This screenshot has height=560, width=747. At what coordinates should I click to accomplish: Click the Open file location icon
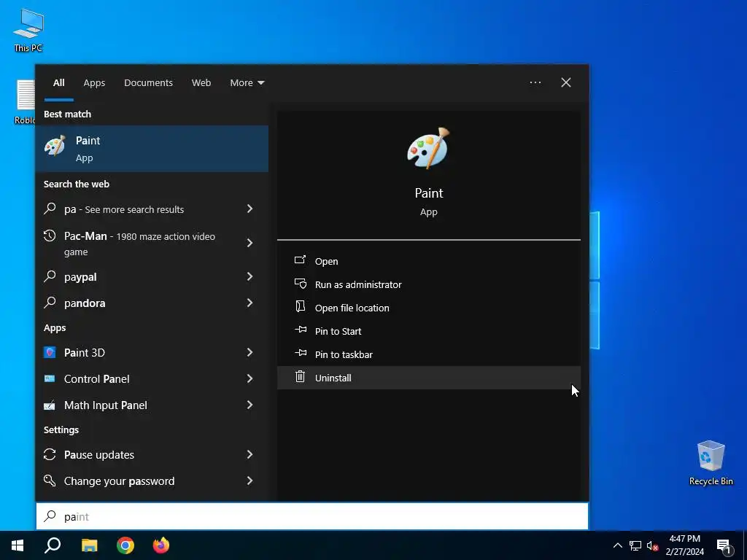tap(300, 306)
